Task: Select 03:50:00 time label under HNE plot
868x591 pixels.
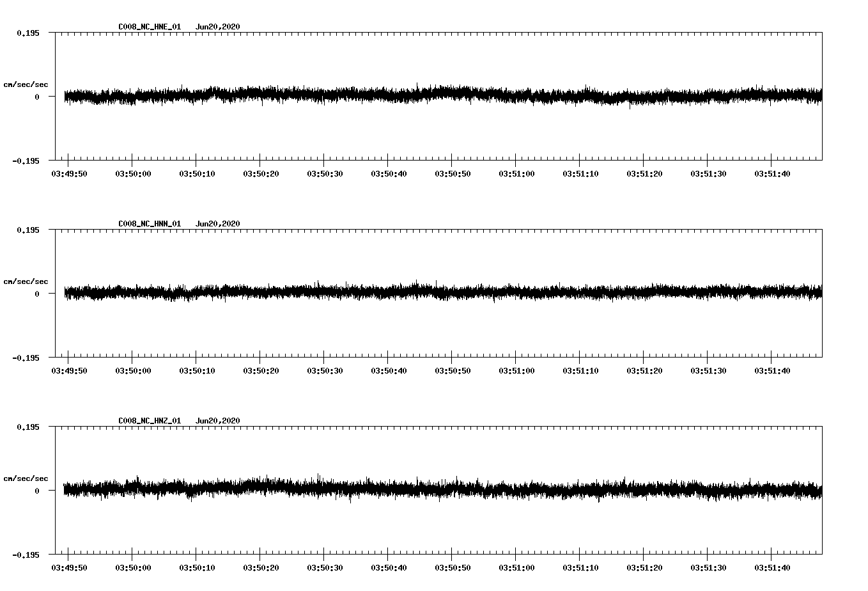Action: click(x=133, y=174)
